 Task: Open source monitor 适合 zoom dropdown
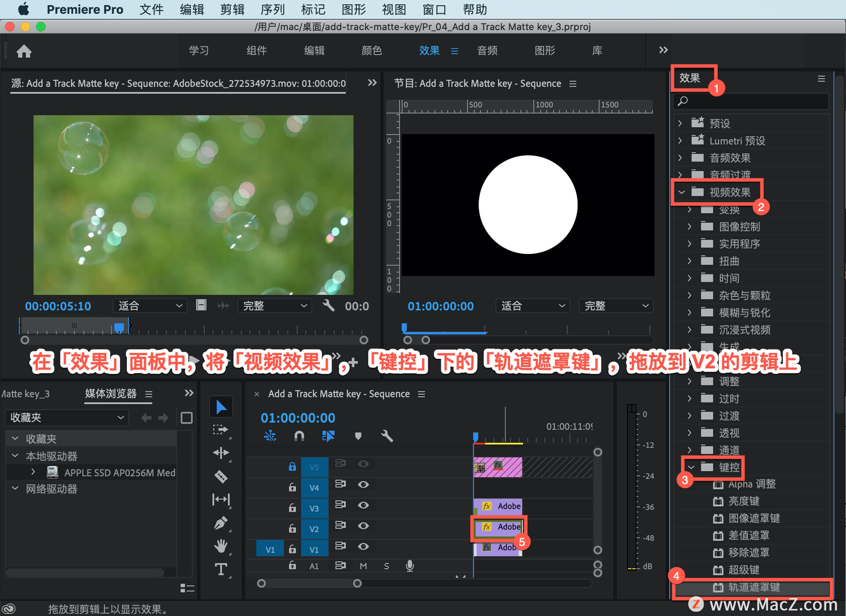(x=149, y=306)
